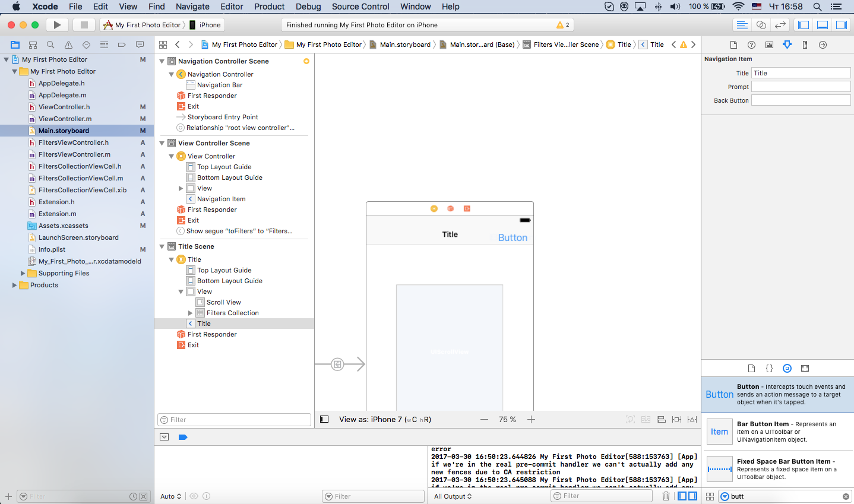Click the yellow warning badge showing 2 issues
854x504 pixels.
[563, 25]
